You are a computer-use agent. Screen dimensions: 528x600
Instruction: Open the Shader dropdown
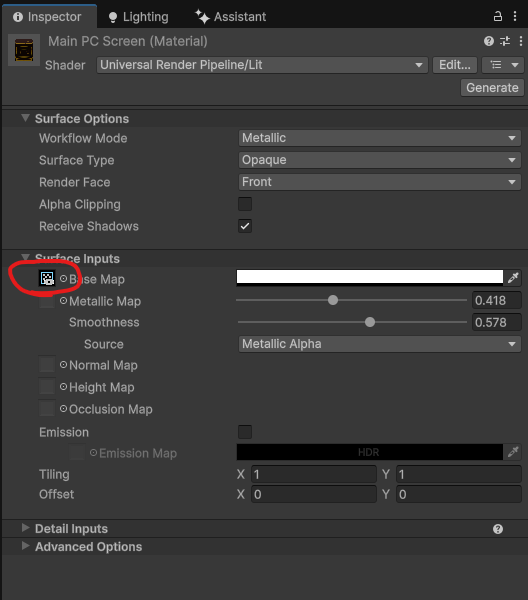[x=262, y=65]
